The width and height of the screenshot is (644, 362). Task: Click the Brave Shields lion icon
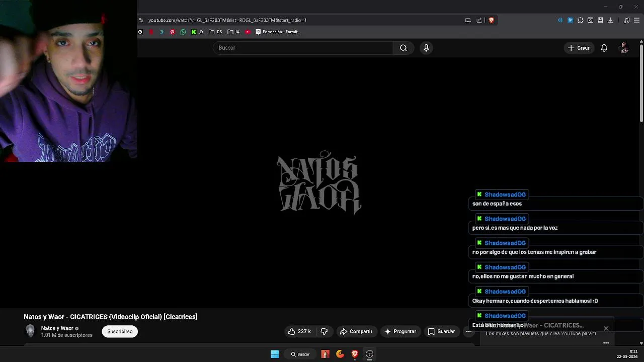[x=491, y=20]
